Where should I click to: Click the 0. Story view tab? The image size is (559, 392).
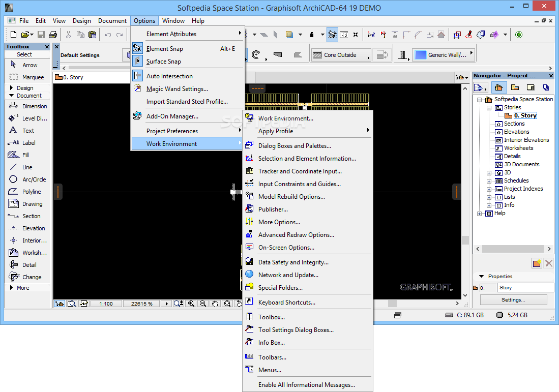pyautogui.click(x=92, y=77)
